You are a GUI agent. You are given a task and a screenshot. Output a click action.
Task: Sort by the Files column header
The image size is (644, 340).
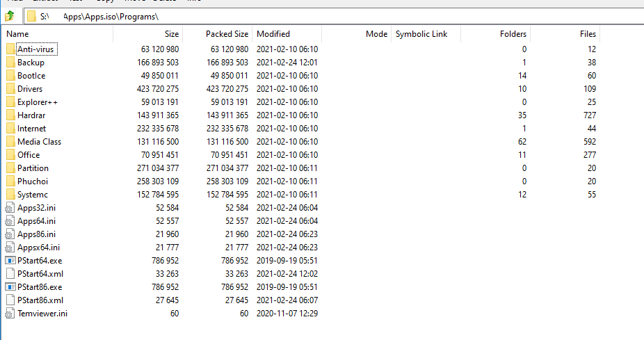pyautogui.click(x=565, y=34)
